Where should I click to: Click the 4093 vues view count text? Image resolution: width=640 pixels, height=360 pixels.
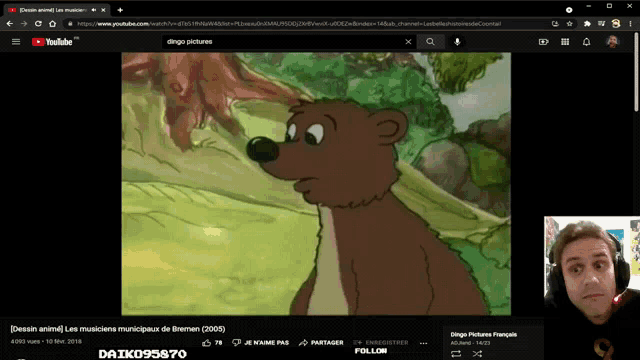[x=25, y=341]
